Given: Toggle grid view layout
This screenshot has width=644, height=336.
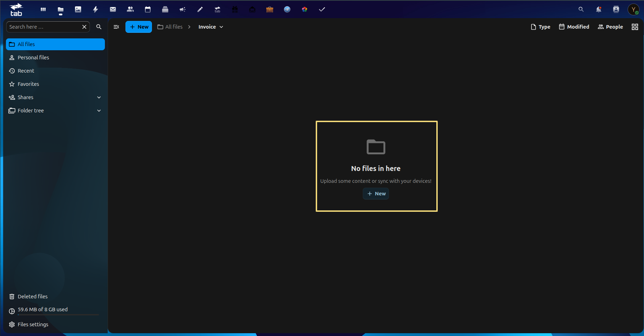Looking at the screenshot, I should 635,27.
